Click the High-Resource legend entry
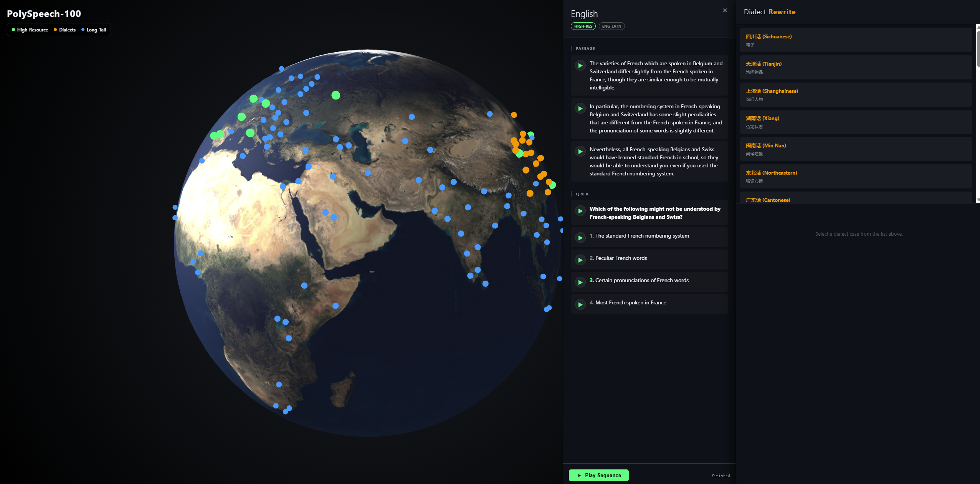Screen dimensions: 980x484 click(30, 30)
